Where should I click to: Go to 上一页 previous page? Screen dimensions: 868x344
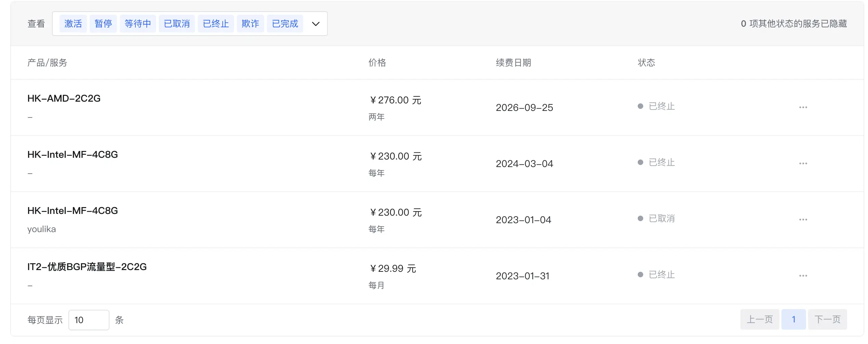(760, 319)
